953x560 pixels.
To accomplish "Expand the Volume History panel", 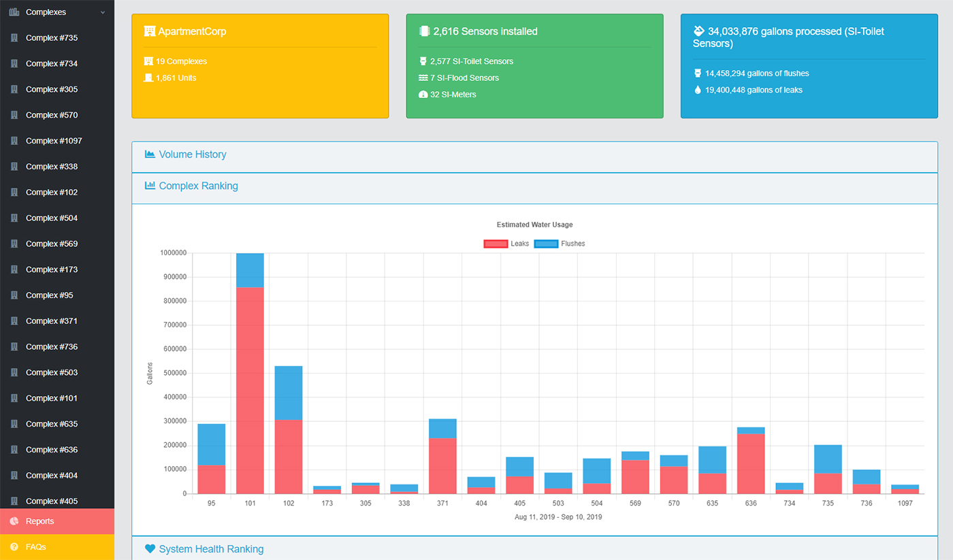I will coord(193,154).
